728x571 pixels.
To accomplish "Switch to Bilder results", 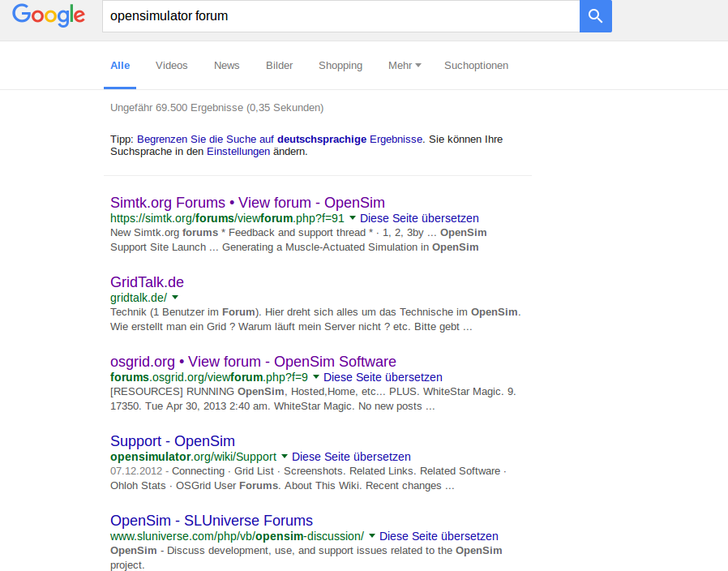I will pos(279,66).
